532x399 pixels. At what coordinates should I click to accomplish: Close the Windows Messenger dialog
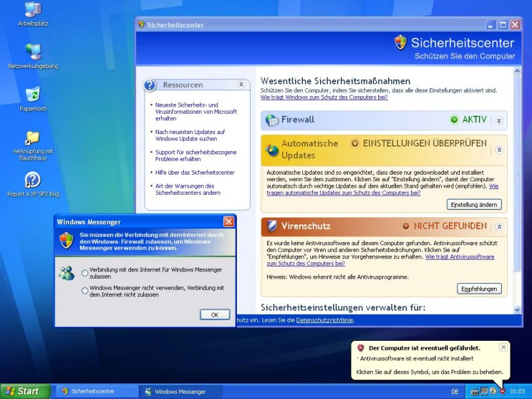(228, 222)
